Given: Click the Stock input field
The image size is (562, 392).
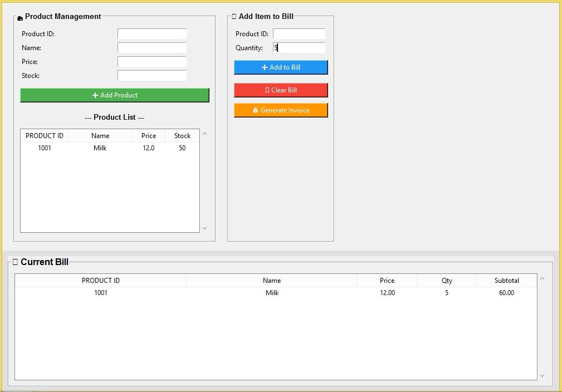Looking at the screenshot, I should click(152, 76).
